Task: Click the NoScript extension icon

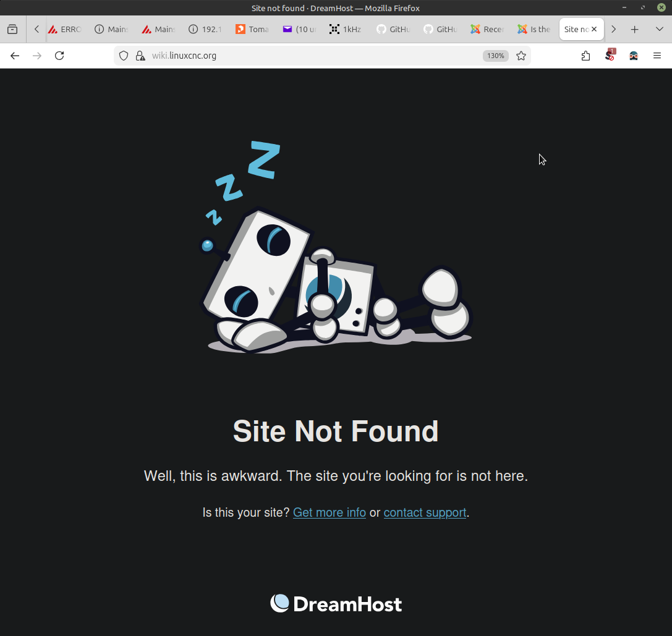Action: [610, 55]
